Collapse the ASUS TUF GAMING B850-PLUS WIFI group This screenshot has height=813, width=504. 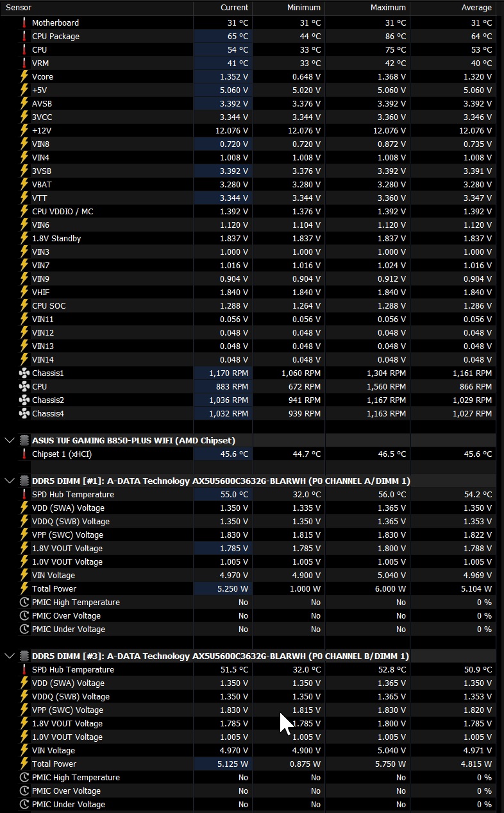tap(9, 441)
